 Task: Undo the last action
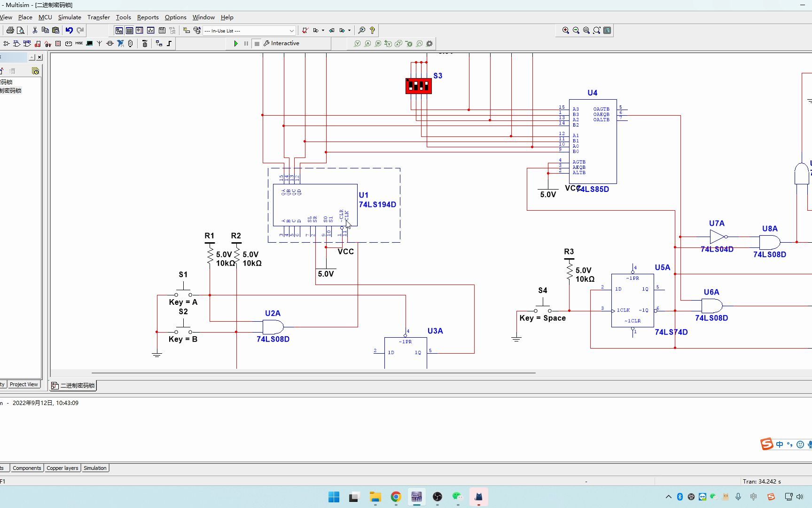click(69, 30)
